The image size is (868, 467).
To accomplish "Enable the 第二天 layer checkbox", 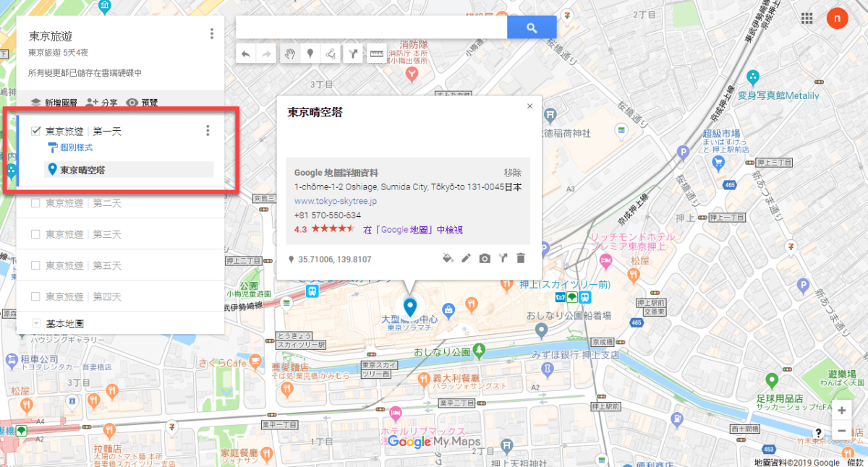I will [x=35, y=203].
